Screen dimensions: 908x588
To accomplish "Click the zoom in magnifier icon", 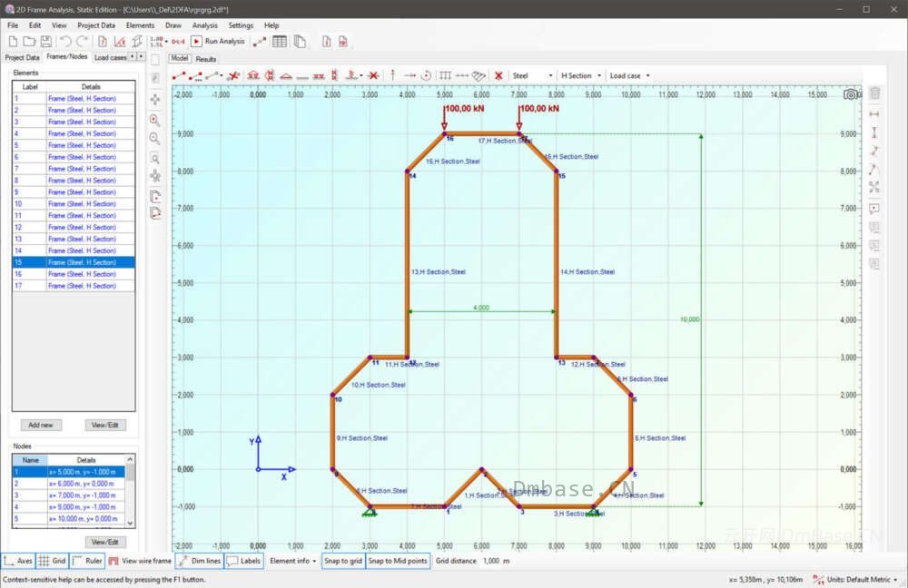I will [154, 120].
